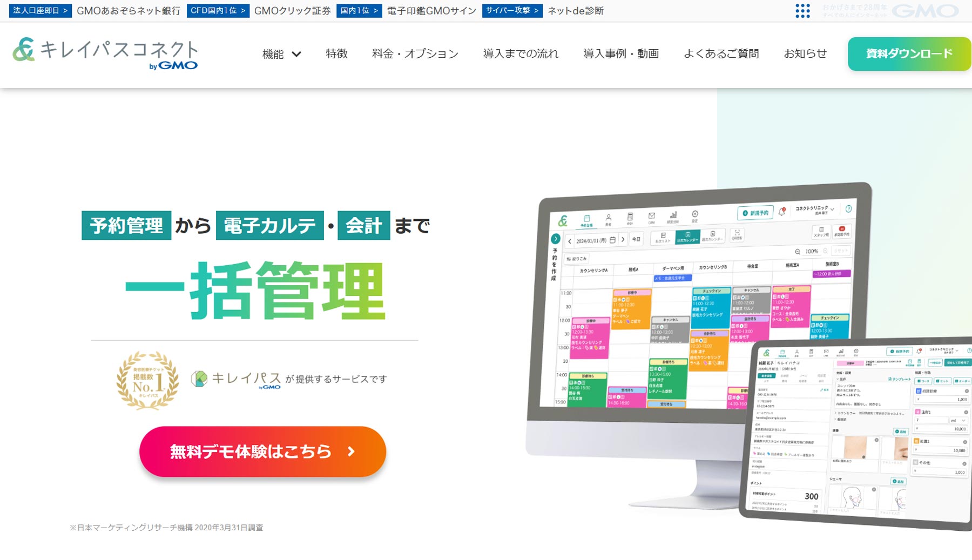The image size is (972, 560).
Task: Open the お知らせ nav item
Action: (x=805, y=54)
